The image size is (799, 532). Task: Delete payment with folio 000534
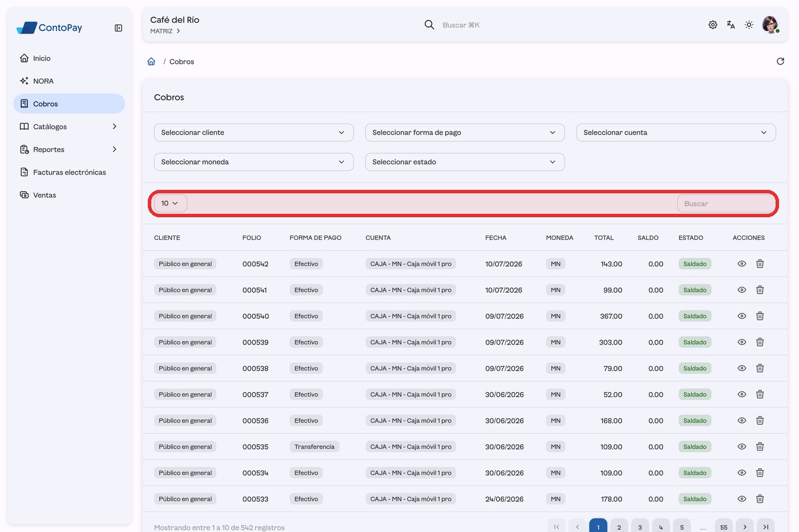pos(760,473)
